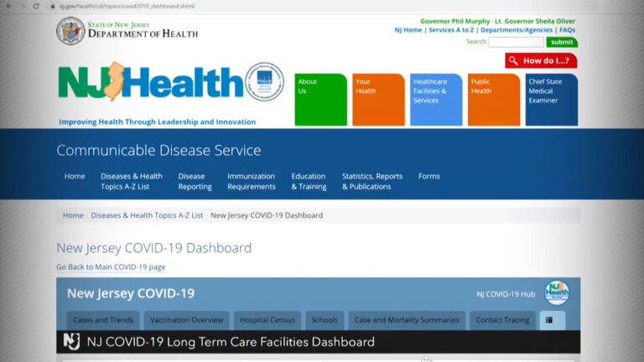Switch to Case and Mortality Summaries tab
The width and height of the screenshot is (644, 362).
(x=407, y=320)
